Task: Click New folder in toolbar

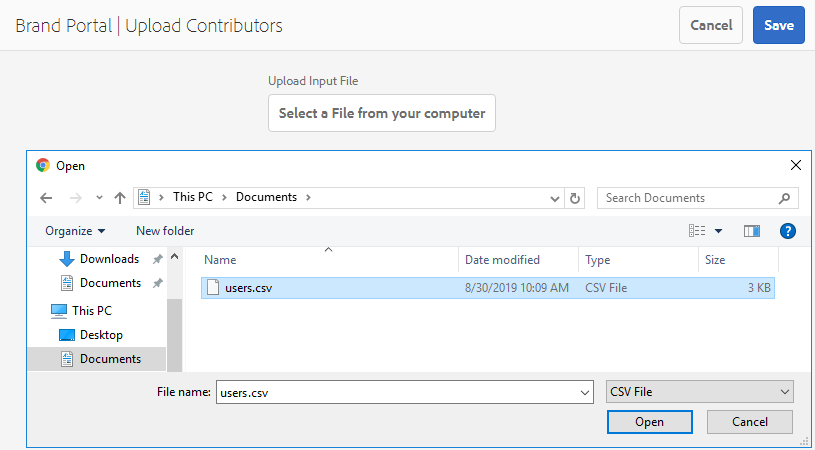Action: point(165,231)
